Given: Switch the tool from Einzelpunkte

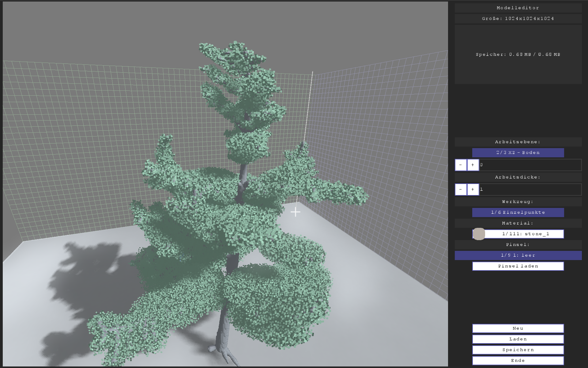Looking at the screenshot, I should tap(518, 213).
